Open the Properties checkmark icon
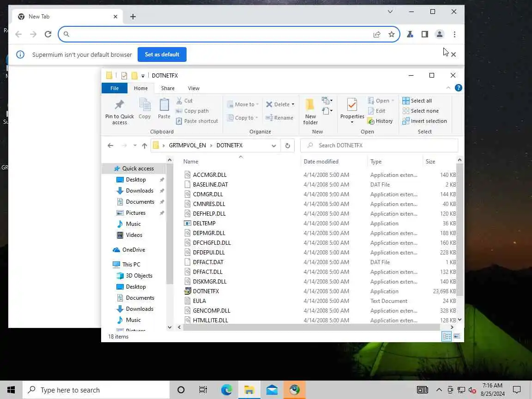 pyautogui.click(x=352, y=105)
